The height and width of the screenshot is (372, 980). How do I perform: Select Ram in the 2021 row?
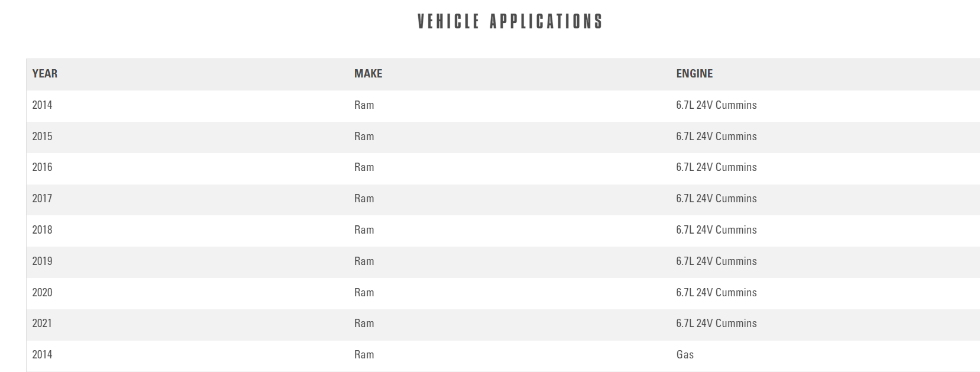tap(364, 324)
